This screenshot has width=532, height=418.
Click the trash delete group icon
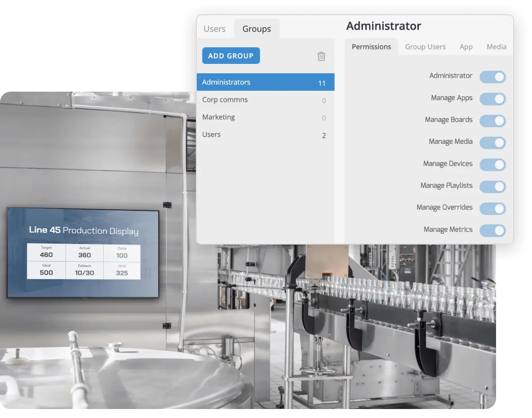pyautogui.click(x=321, y=56)
